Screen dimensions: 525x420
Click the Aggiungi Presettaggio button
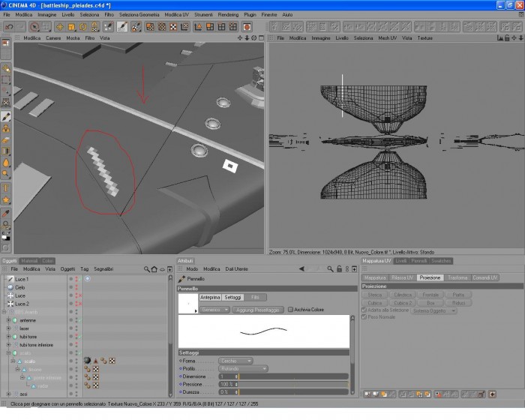tap(257, 310)
